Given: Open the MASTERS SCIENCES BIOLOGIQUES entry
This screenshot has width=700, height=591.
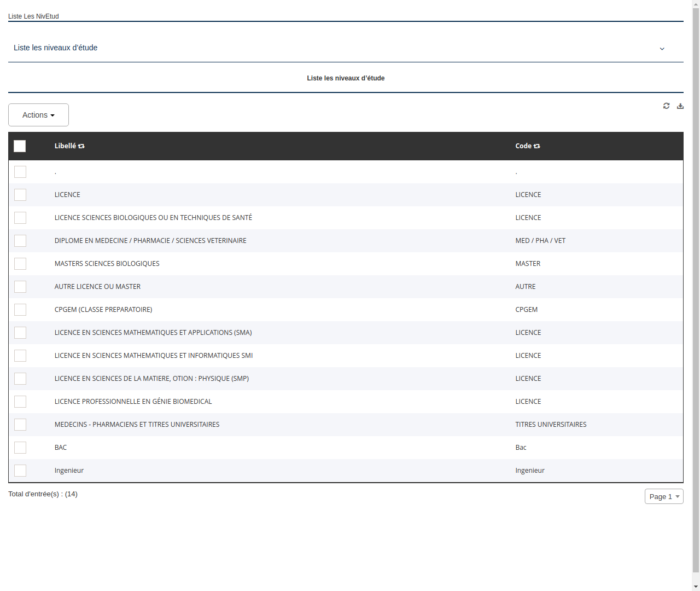Looking at the screenshot, I should pos(107,263).
